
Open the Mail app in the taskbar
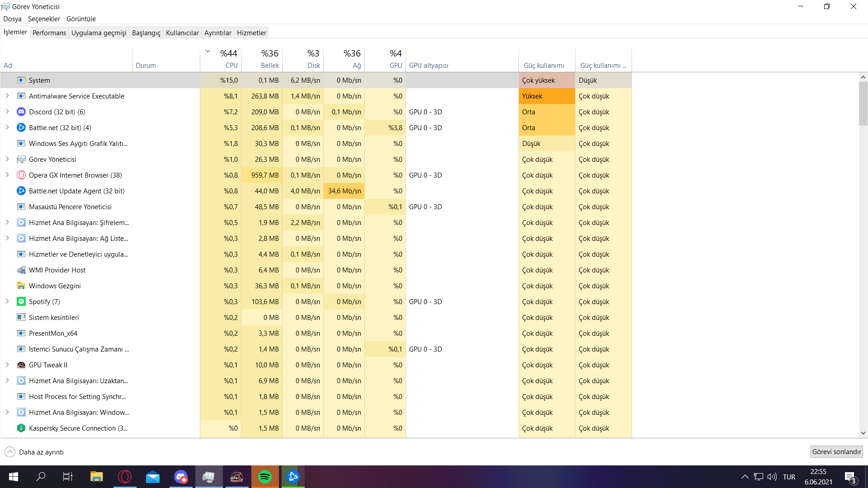point(153,477)
